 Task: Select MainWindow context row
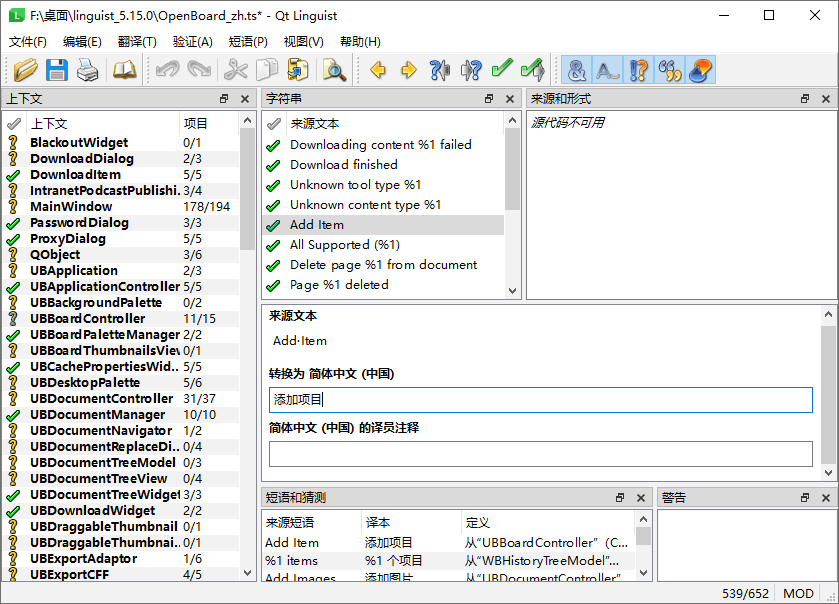121,207
